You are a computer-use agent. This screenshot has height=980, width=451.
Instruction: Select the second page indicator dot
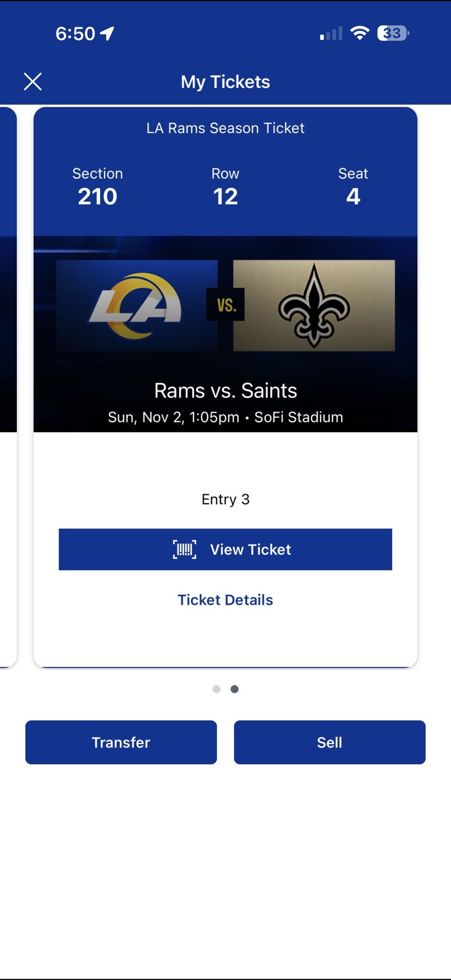tap(235, 689)
